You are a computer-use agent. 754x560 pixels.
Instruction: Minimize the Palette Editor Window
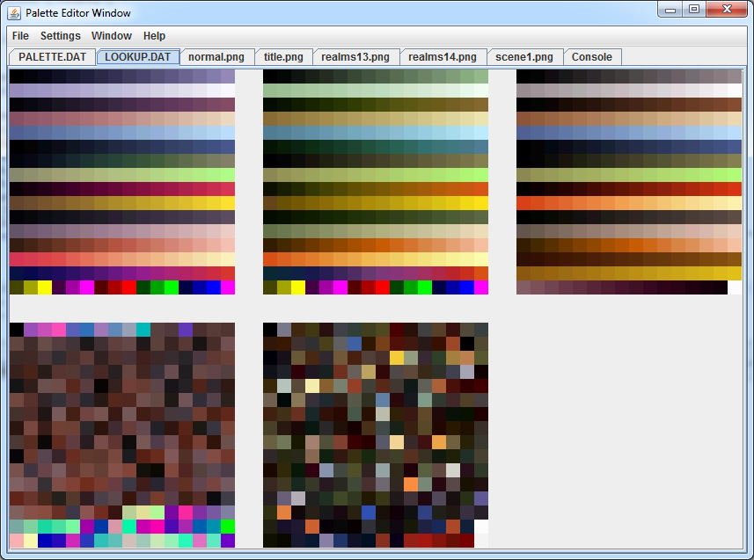click(x=672, y=10)
